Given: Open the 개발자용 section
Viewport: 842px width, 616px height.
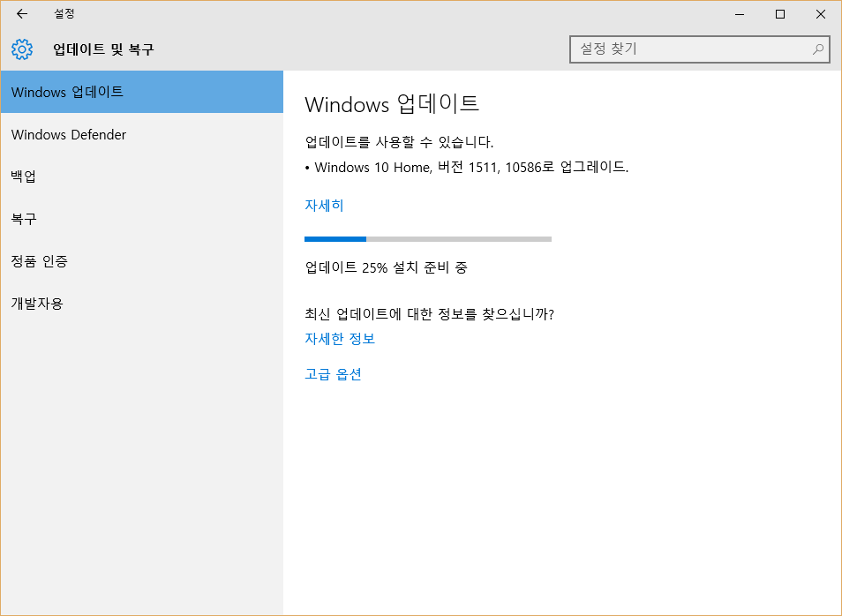Looking at the screenshot, I should click(142, 304).
